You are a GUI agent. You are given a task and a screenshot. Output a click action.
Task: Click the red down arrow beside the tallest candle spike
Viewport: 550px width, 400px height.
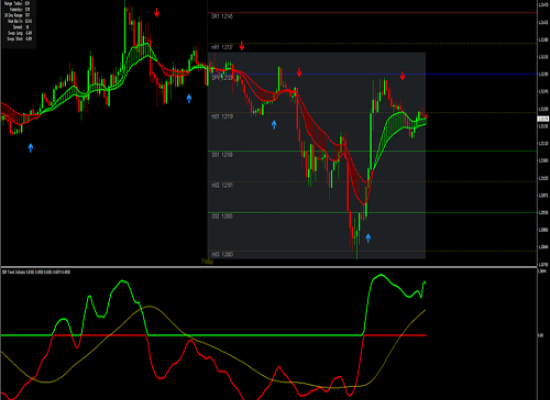coord(157,13)
